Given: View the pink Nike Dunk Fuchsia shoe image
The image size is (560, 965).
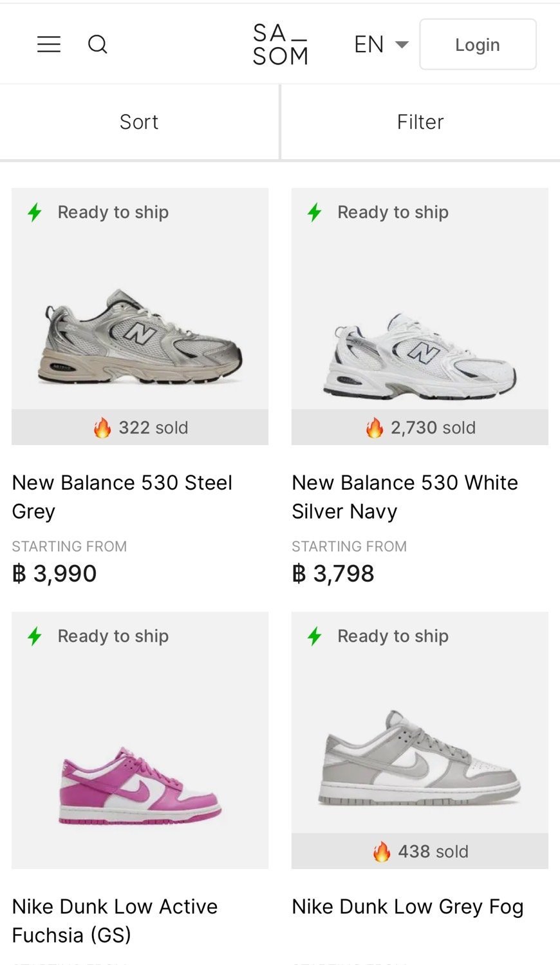Looking at the screenshot, I should 140,786.
